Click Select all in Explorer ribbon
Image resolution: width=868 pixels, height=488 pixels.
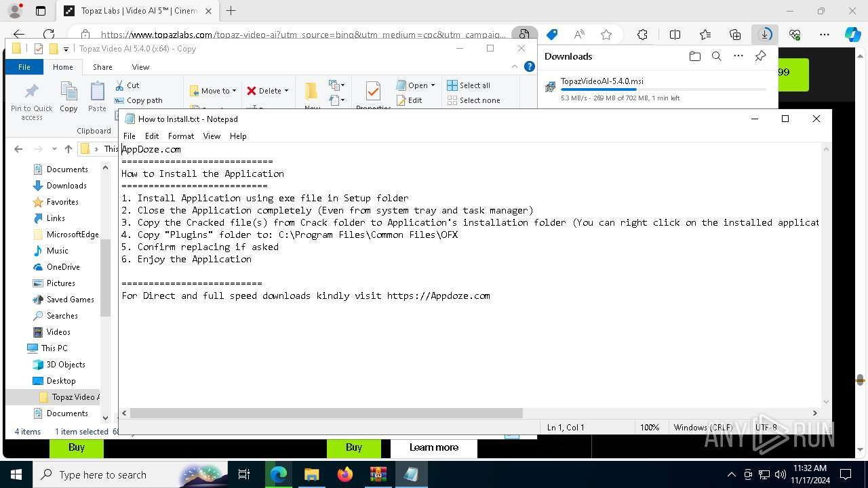click(x=468, y=85)
